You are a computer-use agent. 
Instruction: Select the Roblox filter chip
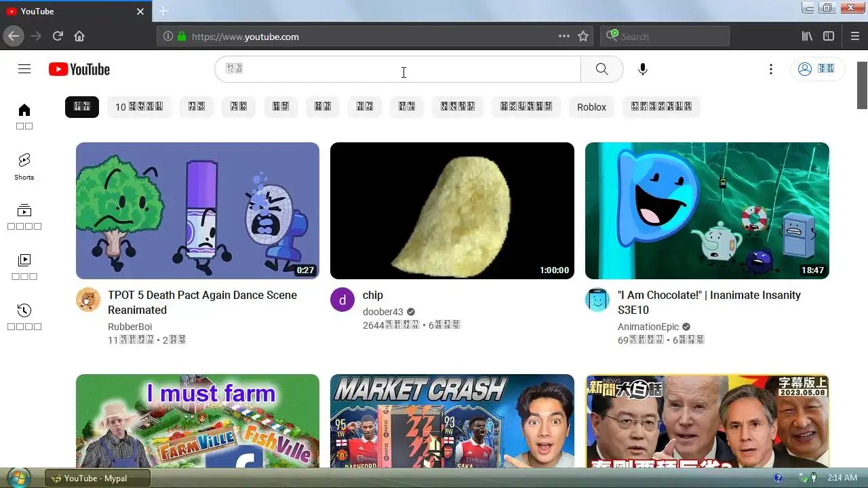point(591,107)
